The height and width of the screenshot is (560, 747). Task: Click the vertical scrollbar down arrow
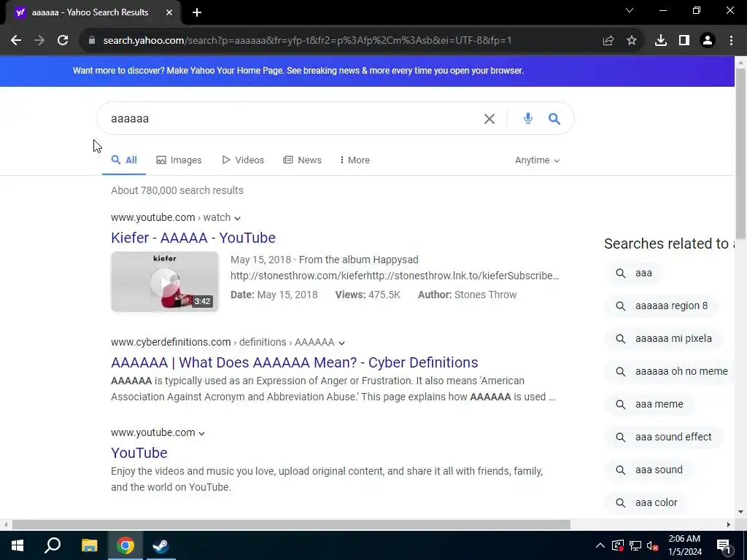[x=740, y=513]
